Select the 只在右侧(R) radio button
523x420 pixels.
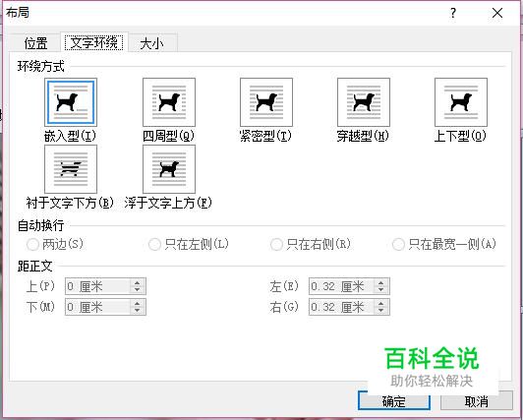276,245
